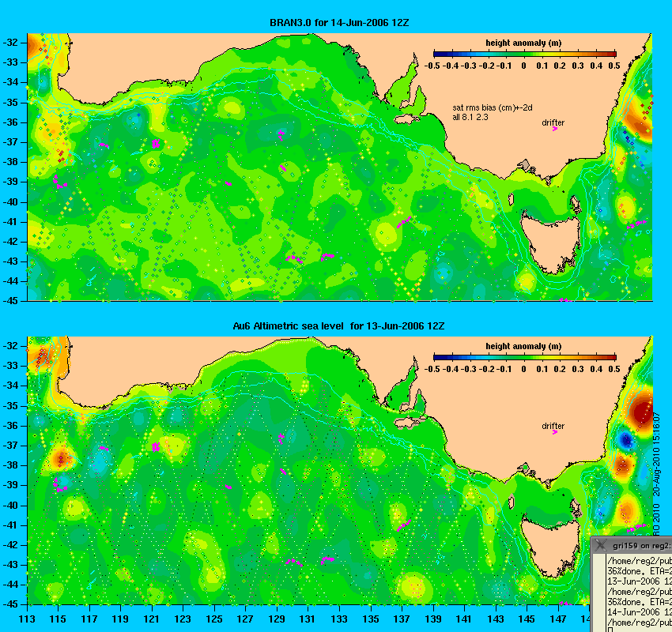Click the 'drifter' legend label on bottom map
672x632 pixels.
tap(553, 426)
